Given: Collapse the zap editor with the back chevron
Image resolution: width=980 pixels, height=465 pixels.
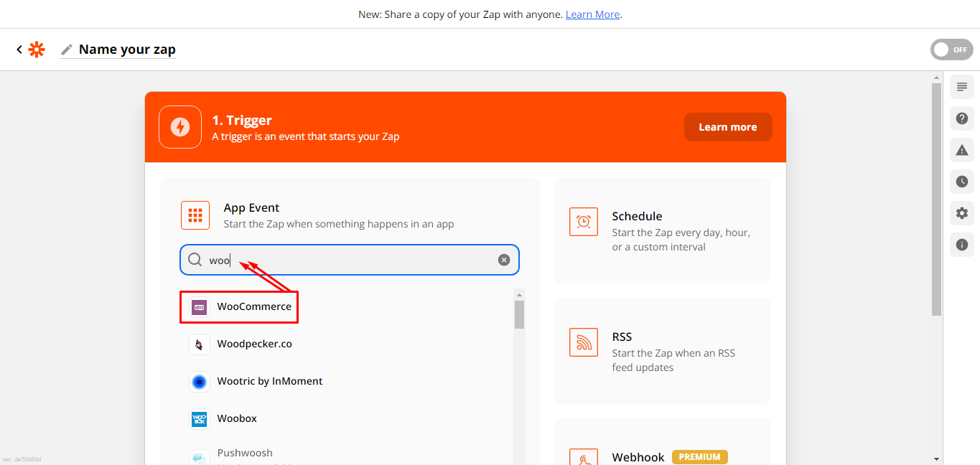Looking at the screenshot, I should [x=19, y=49].
